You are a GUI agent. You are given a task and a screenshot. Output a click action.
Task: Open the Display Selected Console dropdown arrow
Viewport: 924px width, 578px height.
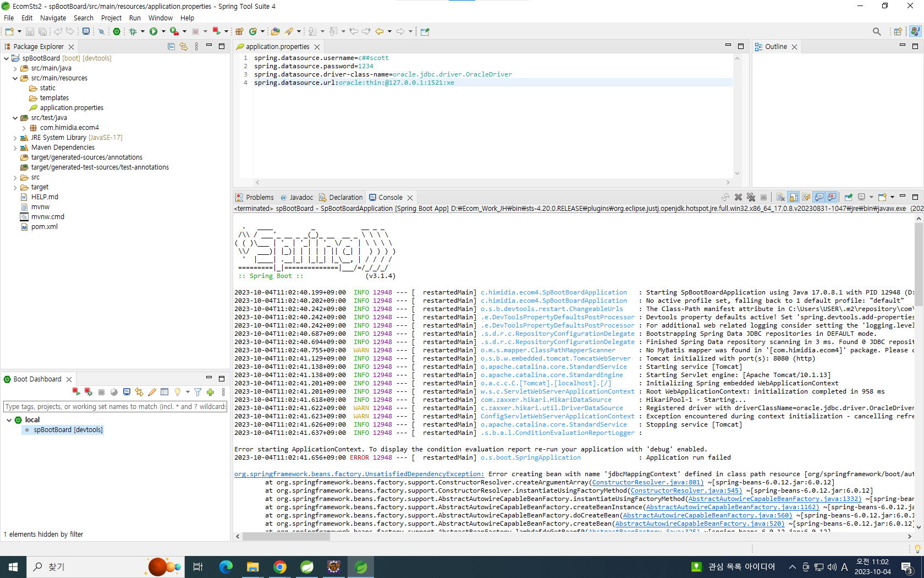pos(871,197)
